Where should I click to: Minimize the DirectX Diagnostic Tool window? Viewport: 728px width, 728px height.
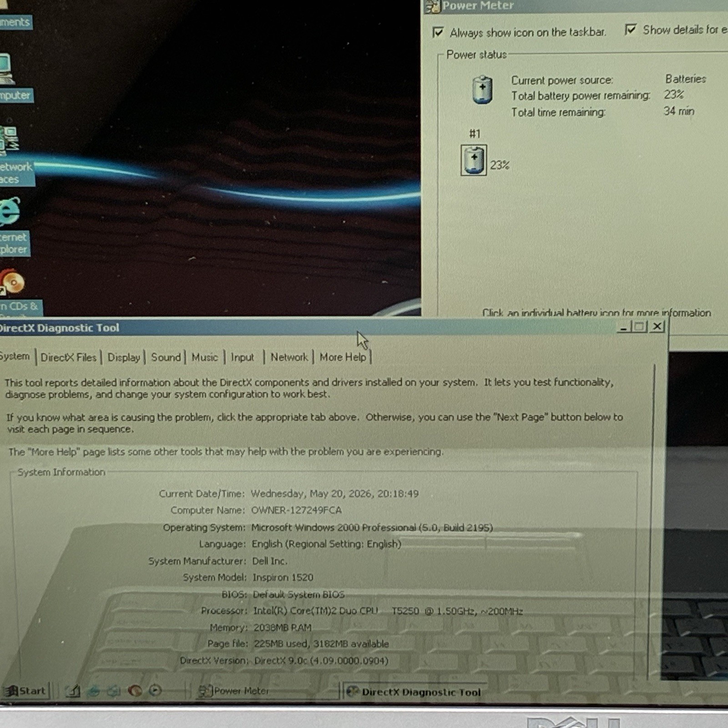coord(624,326)
